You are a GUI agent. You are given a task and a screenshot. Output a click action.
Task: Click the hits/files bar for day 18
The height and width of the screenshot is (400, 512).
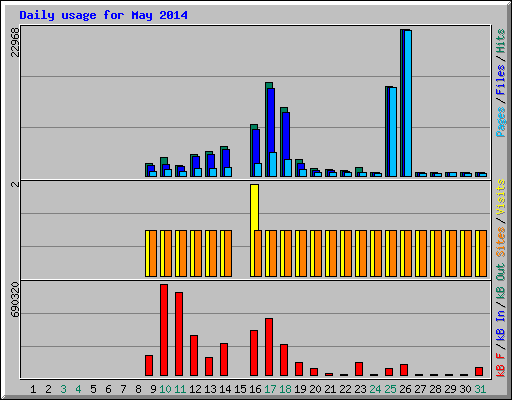click(x=285, y=142)
